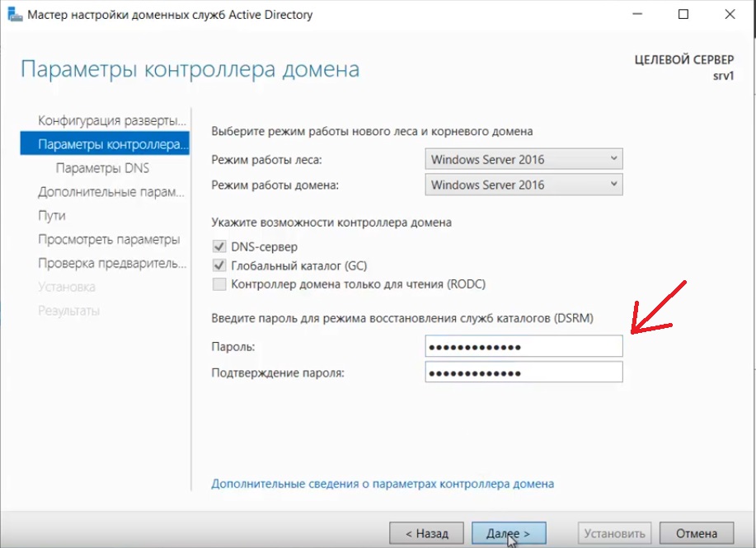
Task: Click the Далее > button
Action: pos(509,533)
